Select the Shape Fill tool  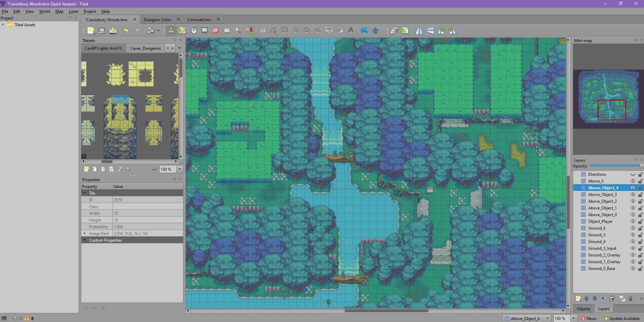tap(204, 31)
